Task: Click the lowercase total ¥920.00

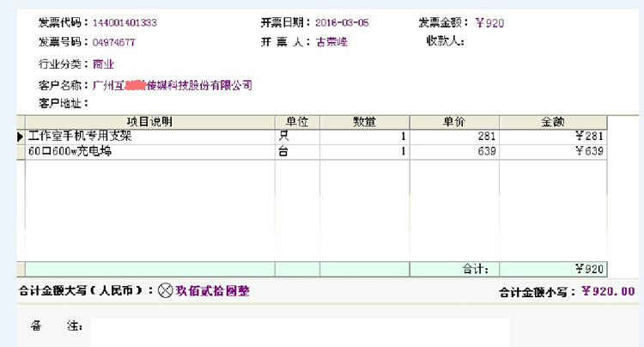Action: click(x=608, y=292)
